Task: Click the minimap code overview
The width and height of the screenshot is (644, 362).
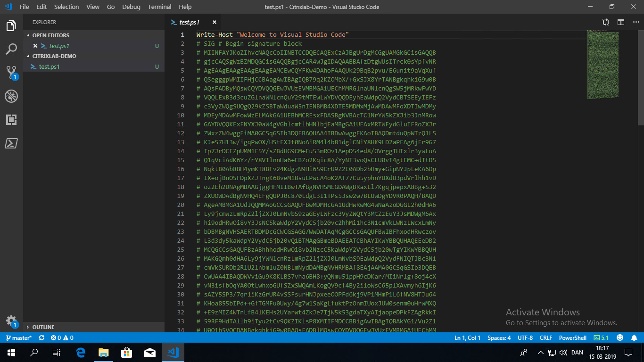Action: 603,65
